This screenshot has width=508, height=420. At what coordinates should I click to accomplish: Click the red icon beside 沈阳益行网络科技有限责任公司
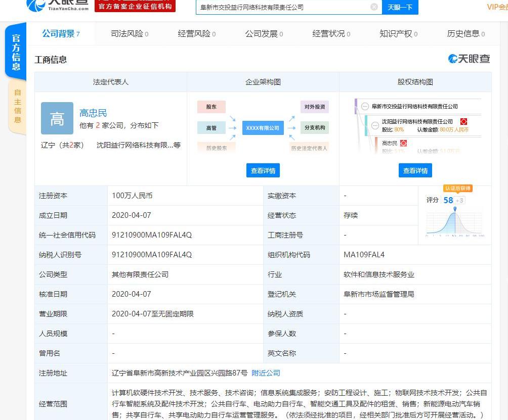[x=463, y=122]
